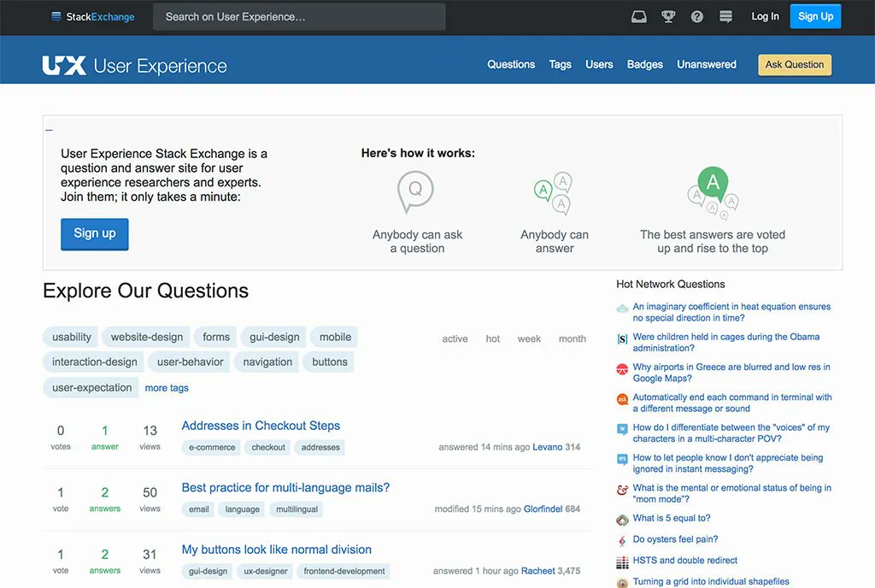Click the Skeptics icon beside the Obama cages question
The width and height of the screenshot is (875, 588).
[622, 338]
